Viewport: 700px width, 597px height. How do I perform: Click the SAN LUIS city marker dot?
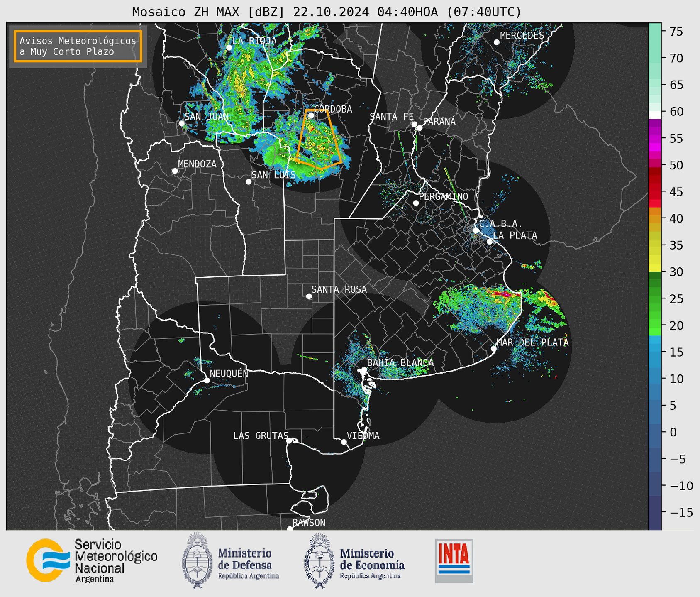(x=249, y=182)
